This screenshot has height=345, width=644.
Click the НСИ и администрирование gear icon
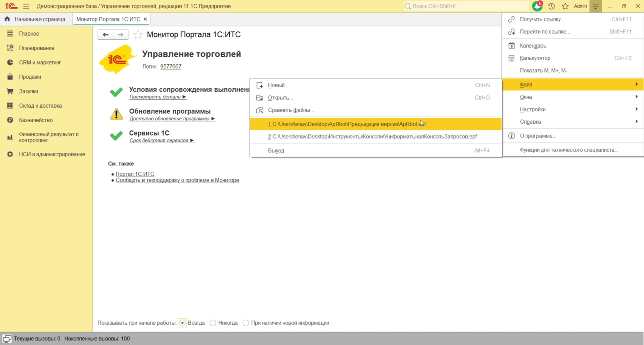10,154
